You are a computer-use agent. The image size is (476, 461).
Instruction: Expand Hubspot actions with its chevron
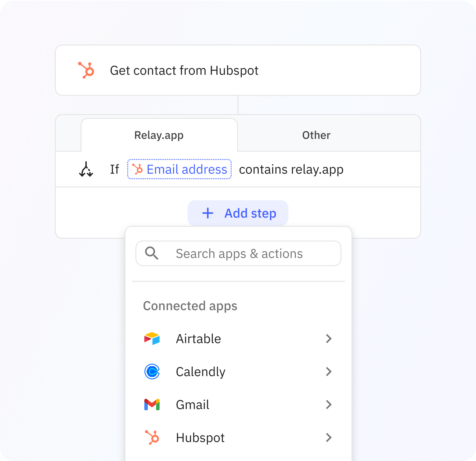(x=329, y=437)
